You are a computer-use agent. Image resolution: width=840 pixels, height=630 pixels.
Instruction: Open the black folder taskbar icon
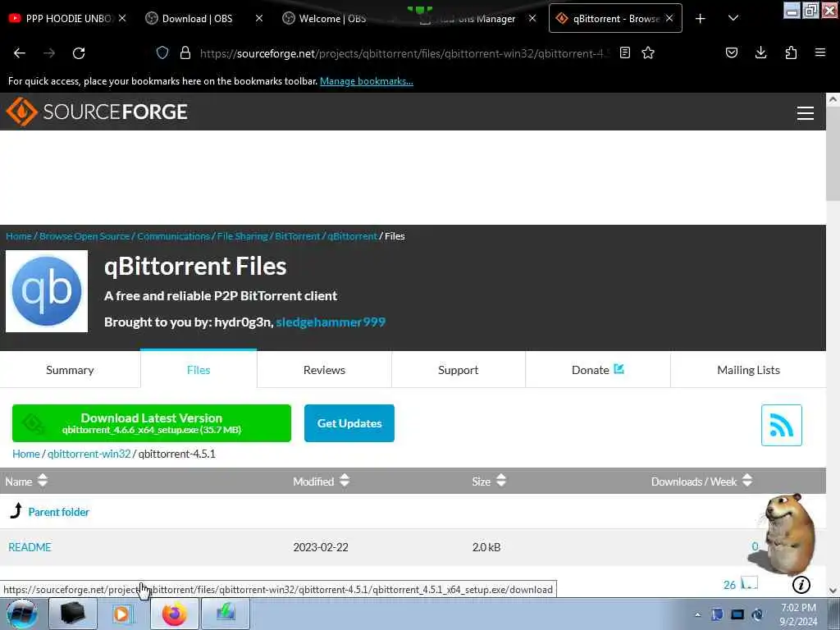tap(73, 614)
